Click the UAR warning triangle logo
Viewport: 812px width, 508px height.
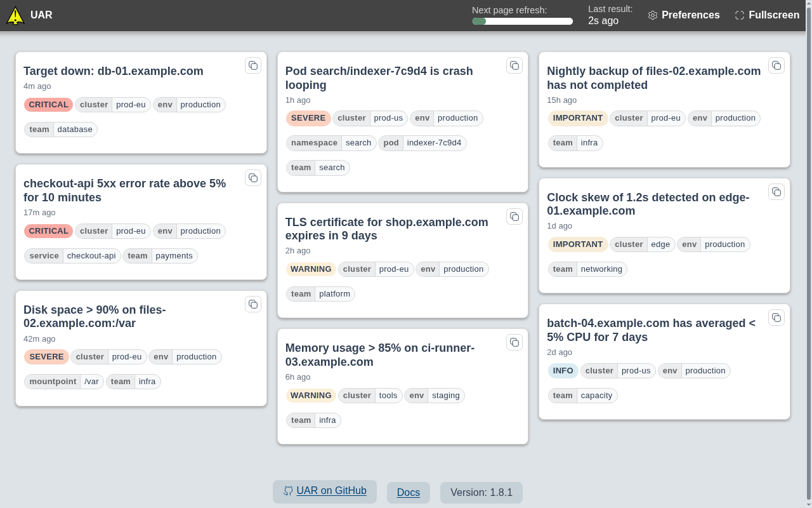(15, 15)
